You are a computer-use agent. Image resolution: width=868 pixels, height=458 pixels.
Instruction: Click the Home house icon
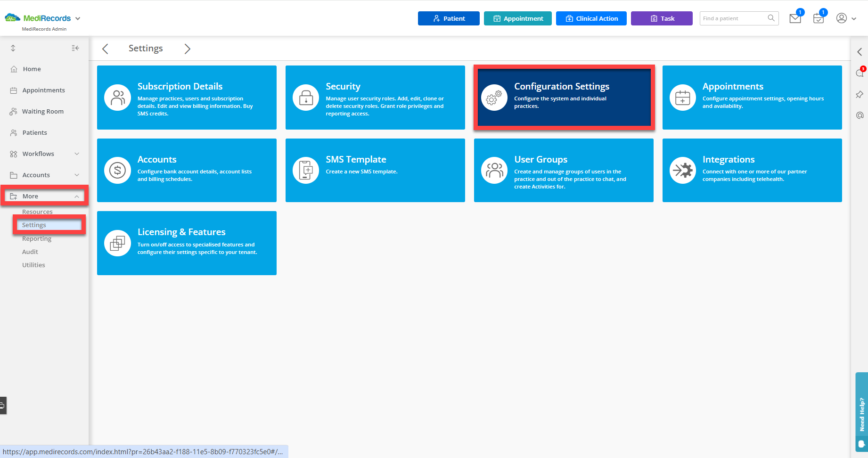click(14, 69)
